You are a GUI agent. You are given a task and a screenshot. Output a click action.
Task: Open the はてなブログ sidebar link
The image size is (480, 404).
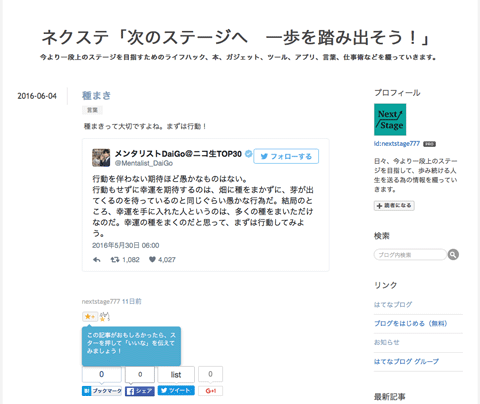pyautogui.click(x=393, y=304)
